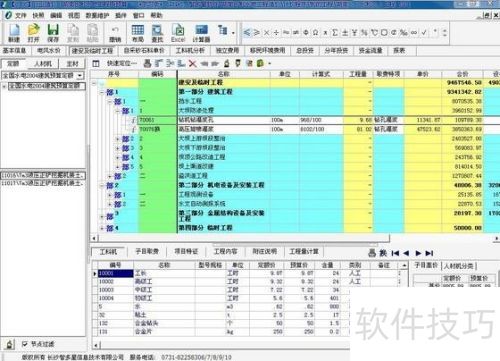Click the 快速定位 button
The width and height of the screenshot is (500, 361).
click(x=122, y=63)
